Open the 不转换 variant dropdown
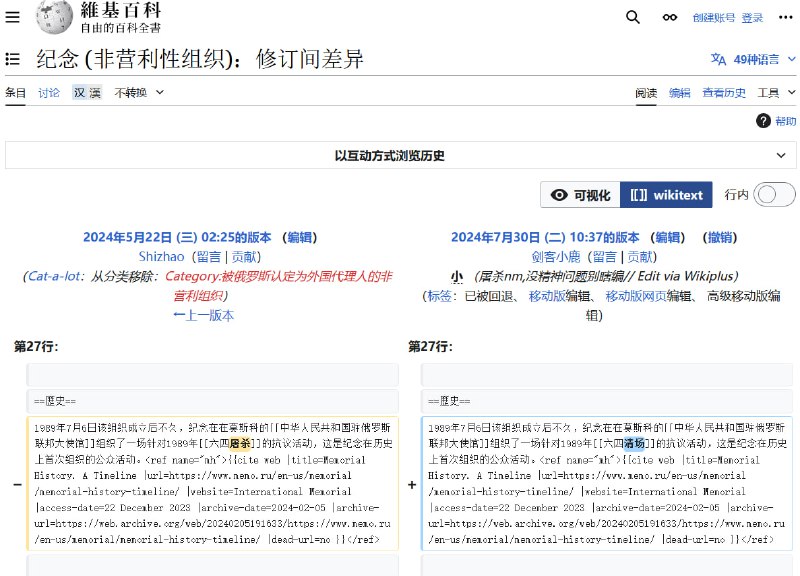This screenshot has height=576, width=800. pos(130,92)
